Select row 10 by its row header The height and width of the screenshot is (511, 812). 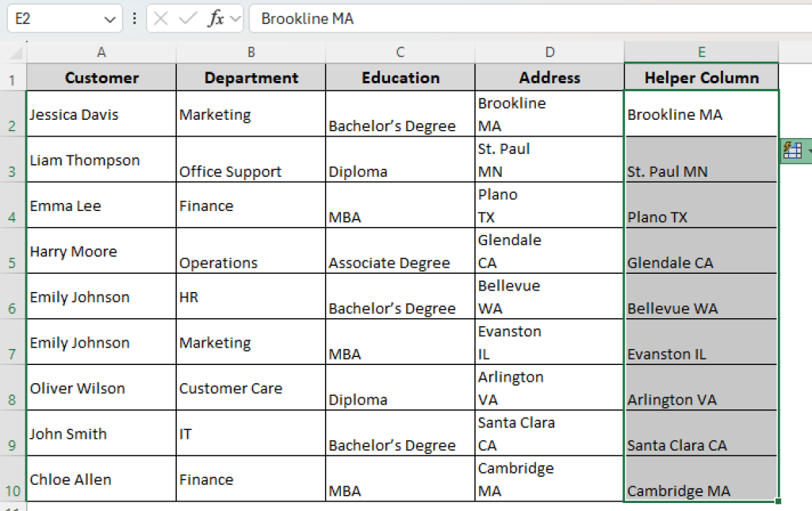[13, 479]
